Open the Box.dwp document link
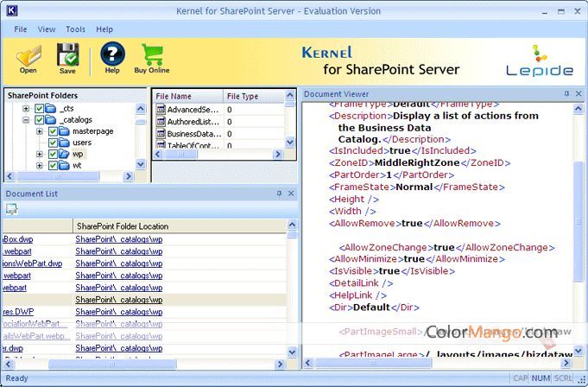 pos(17,239)
